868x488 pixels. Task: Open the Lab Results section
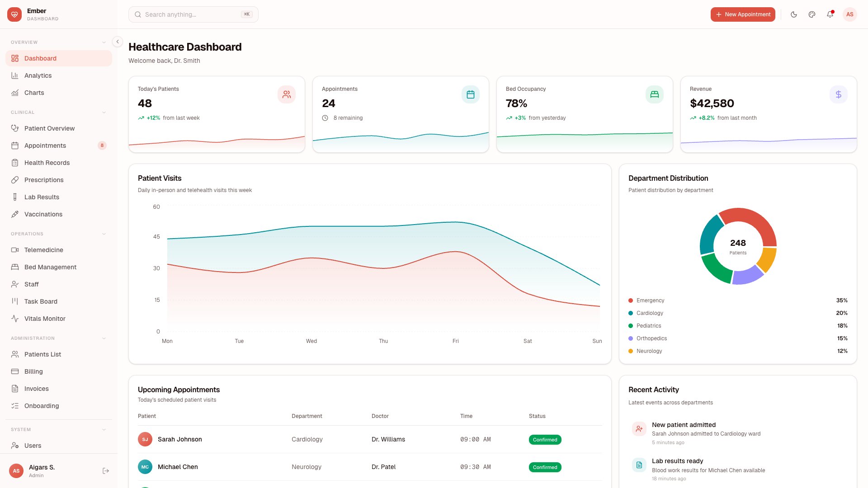42,197
